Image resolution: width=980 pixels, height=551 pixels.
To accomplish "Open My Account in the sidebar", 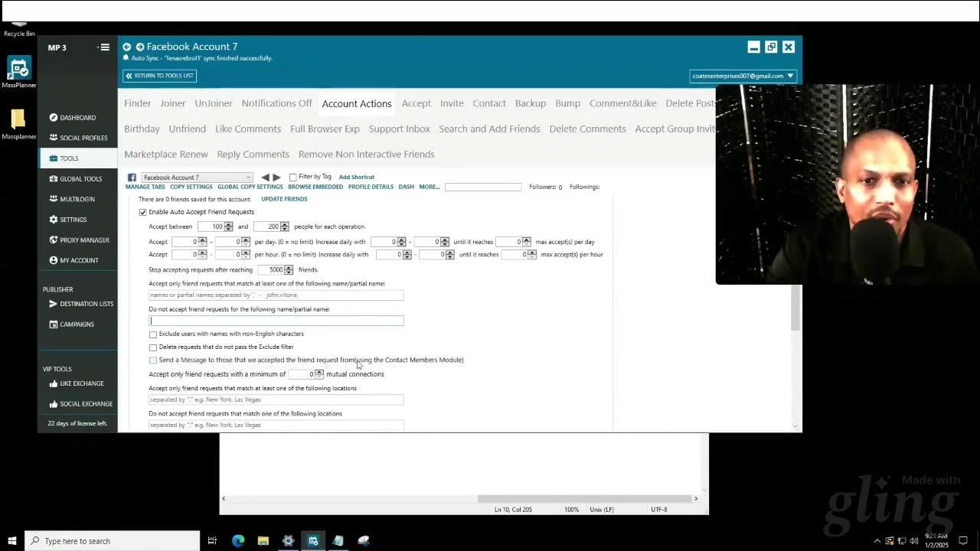I will click(x=73, y=260).
